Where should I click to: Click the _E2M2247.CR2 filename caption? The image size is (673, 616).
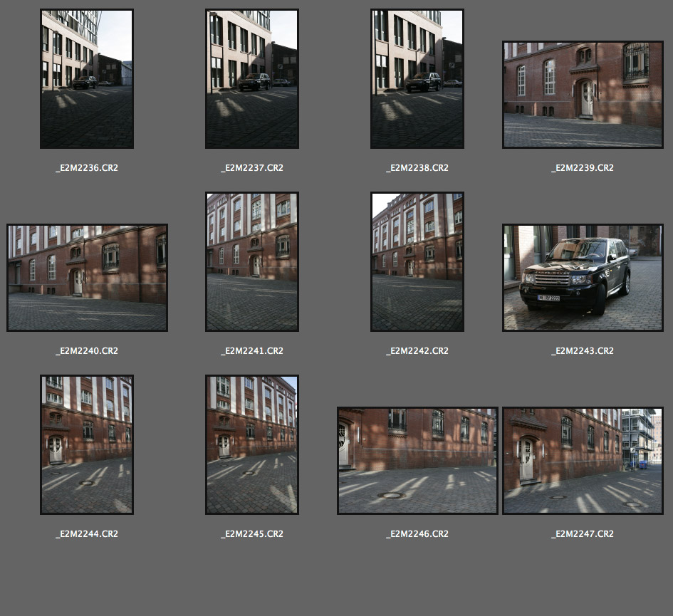tap(583, 534)
